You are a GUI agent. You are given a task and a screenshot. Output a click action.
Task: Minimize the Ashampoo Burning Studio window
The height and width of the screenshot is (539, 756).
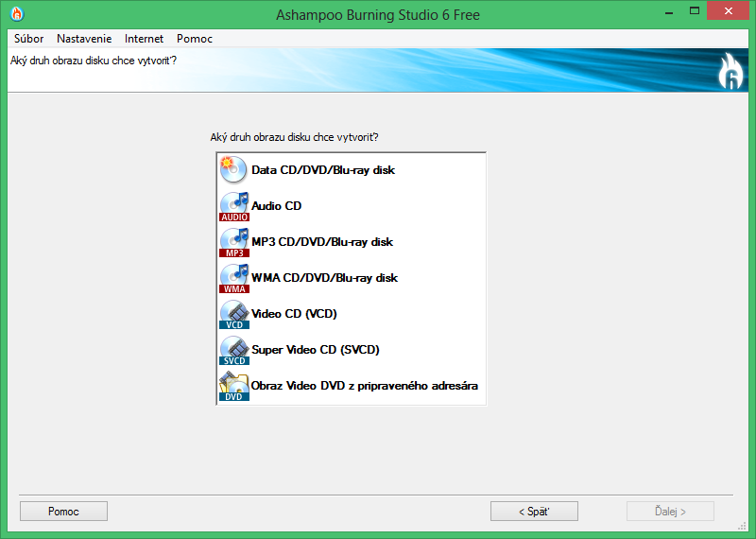click(669, 11)
